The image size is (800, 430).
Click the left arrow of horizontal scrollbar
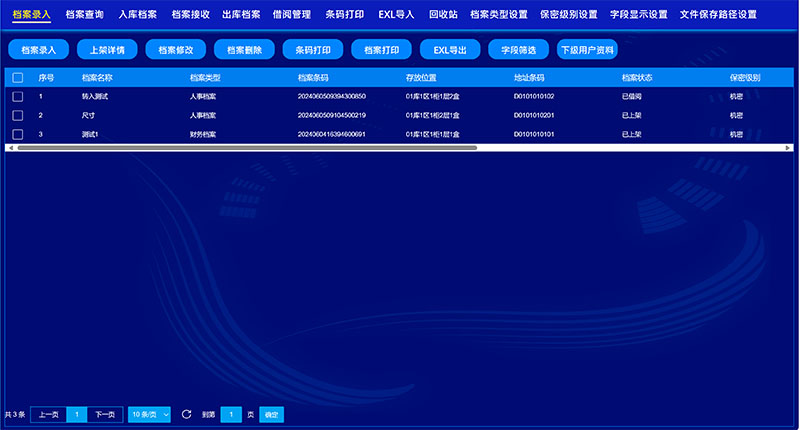click(x=9, y=147)
